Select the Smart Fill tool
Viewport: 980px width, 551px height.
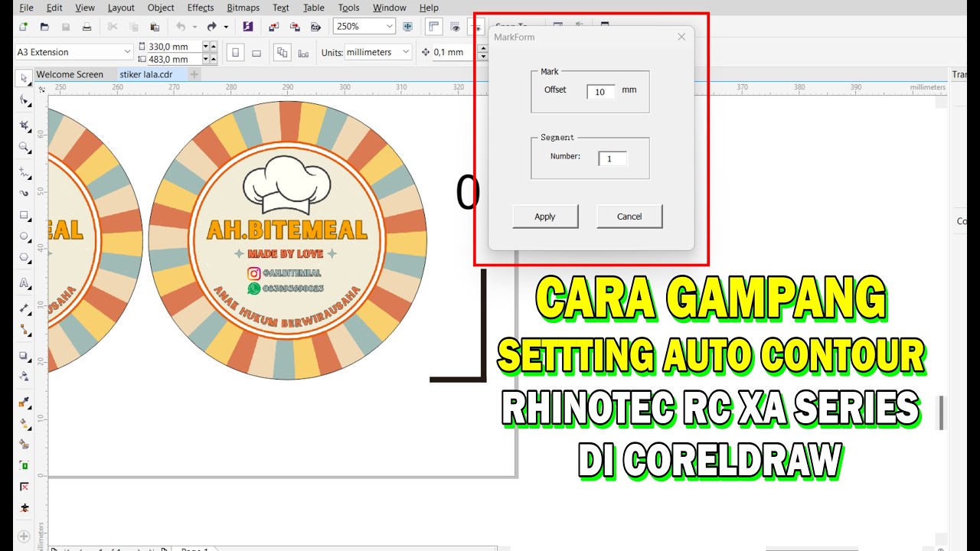[x=24, y=444]
